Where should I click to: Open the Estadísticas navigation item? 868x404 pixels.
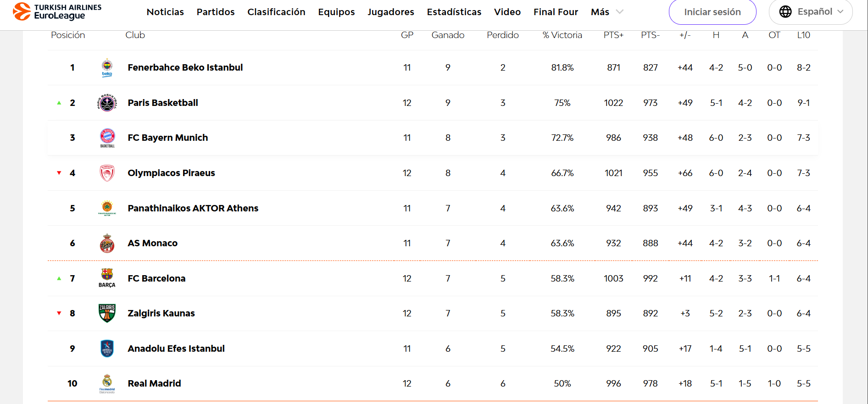point(454,12)
